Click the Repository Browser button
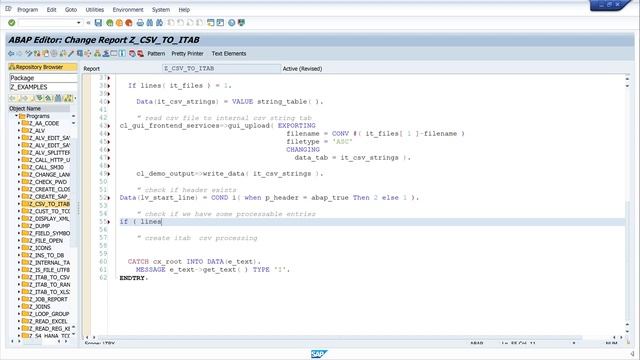 [x=42, y=67]
